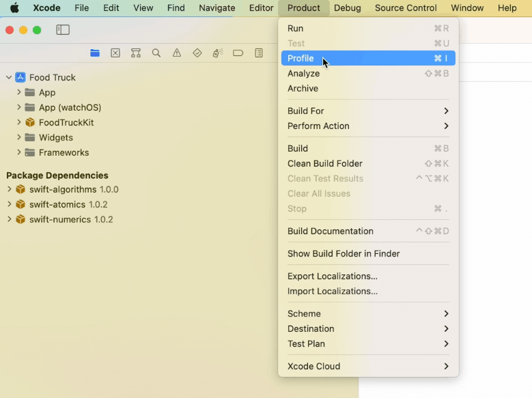Image resolution: width=532 pixels, height=398 pixels.
Task: Open the Symbol navigator icon
Action: click(136, 53)
